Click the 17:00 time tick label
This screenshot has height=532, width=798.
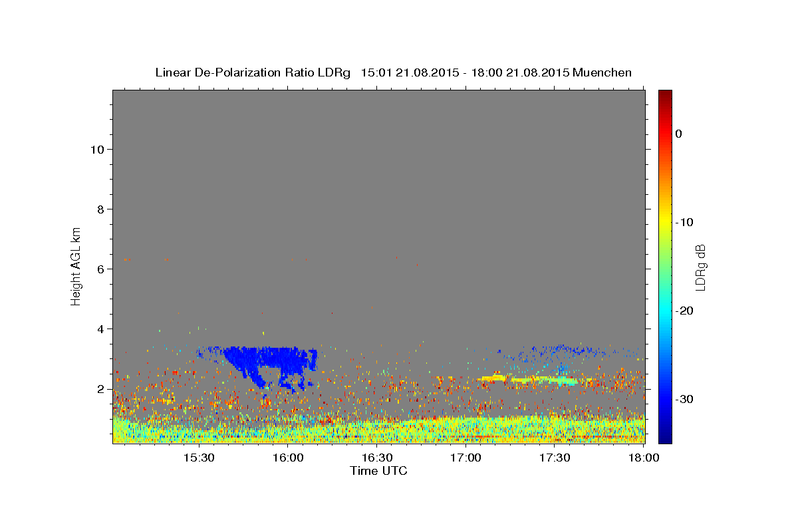click(466, 458)
